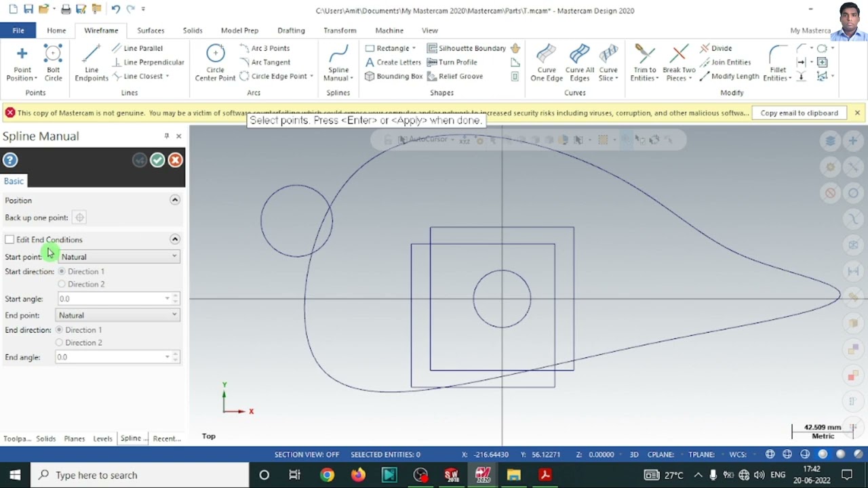Confirm spline with green OK icon
Viewport: 868px width, 488px height.
(x=157, y=160)
